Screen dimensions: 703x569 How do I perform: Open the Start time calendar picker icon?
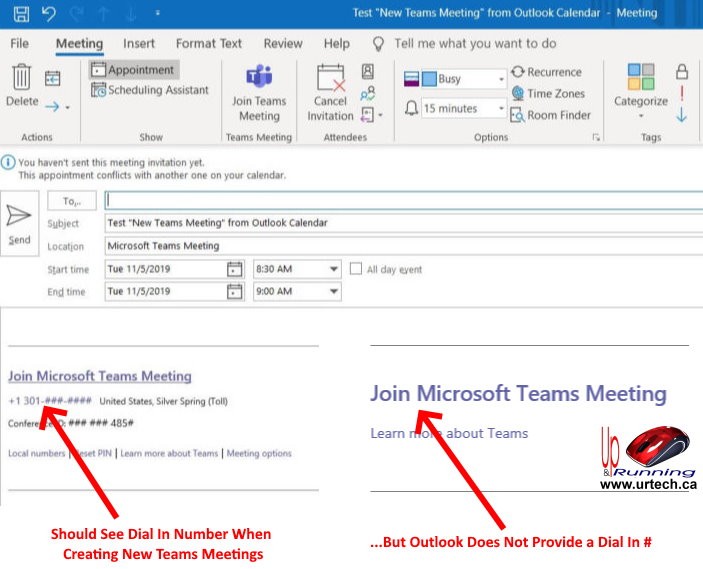point(234,269)
